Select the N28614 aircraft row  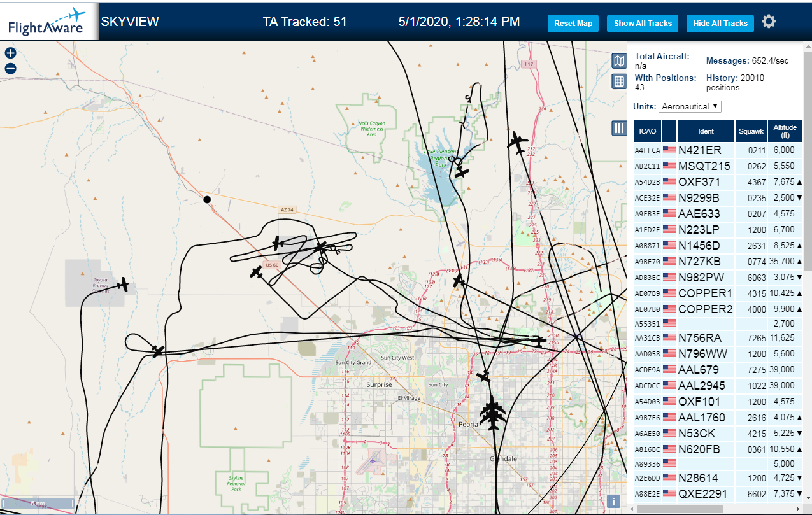coord(718,478)
